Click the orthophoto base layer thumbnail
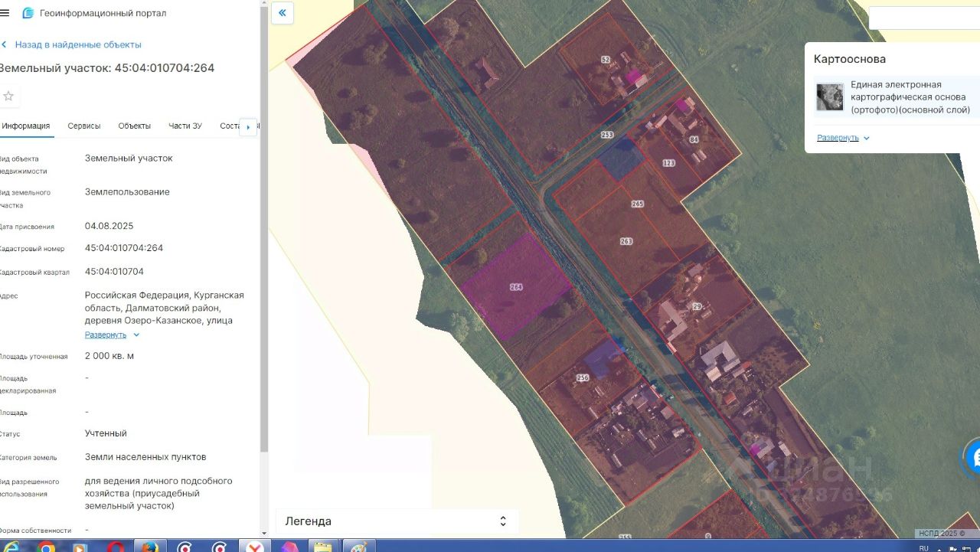Image resolution: width=980 pixels, height=552 pixels. 830,97
